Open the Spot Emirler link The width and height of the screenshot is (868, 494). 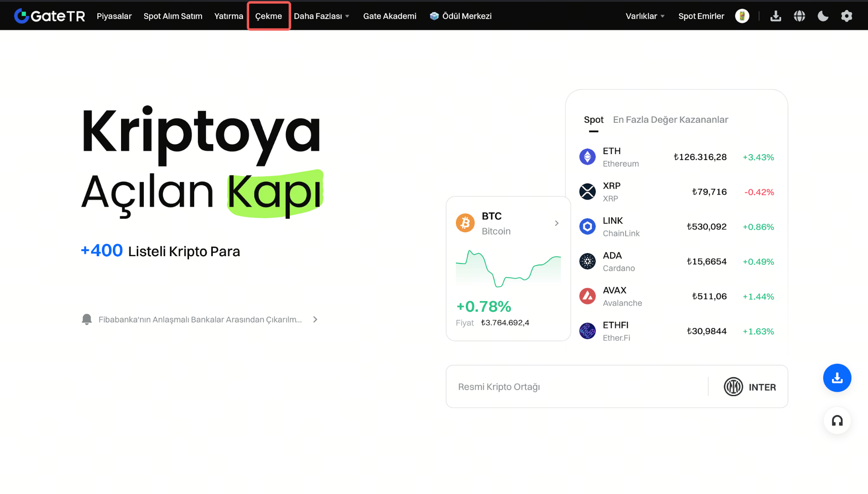coord(701,16)
